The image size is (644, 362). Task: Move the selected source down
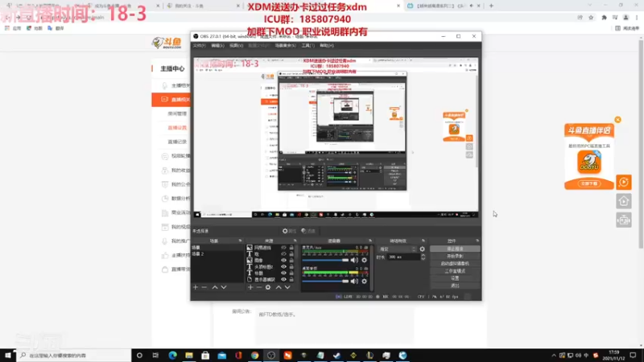coord(287,287)
